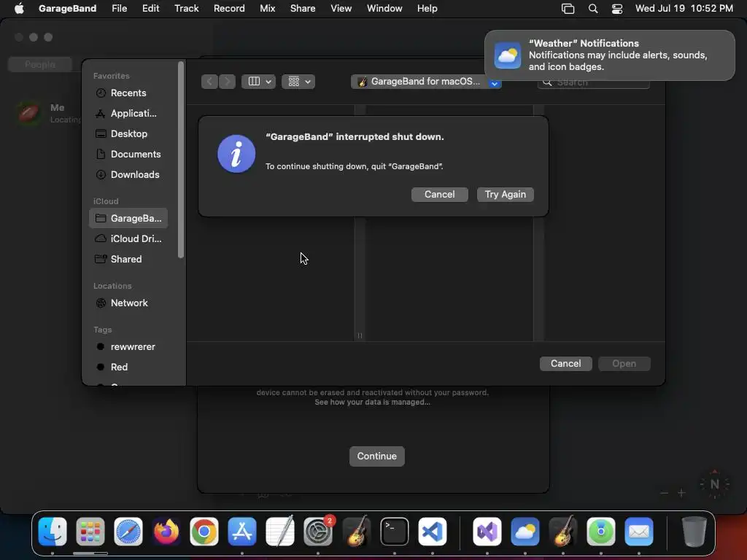Open the GarageBand application menu

pyautogui.click(x=68, y=9)
